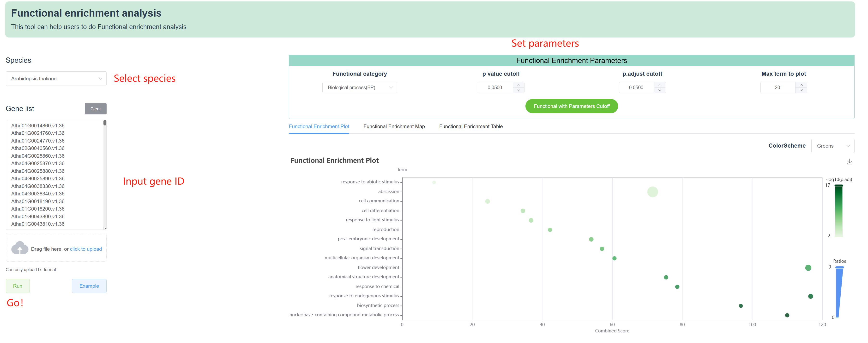Screen dimensions: 868x343
Task: Switch to Functional Enrichment Map tab
Action: (394, 126)
